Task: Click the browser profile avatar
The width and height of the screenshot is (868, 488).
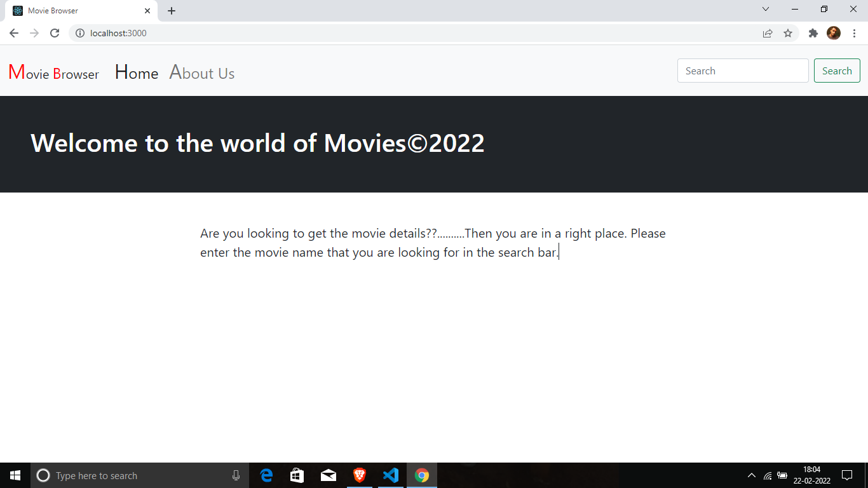Action: [x=834, y=33]
